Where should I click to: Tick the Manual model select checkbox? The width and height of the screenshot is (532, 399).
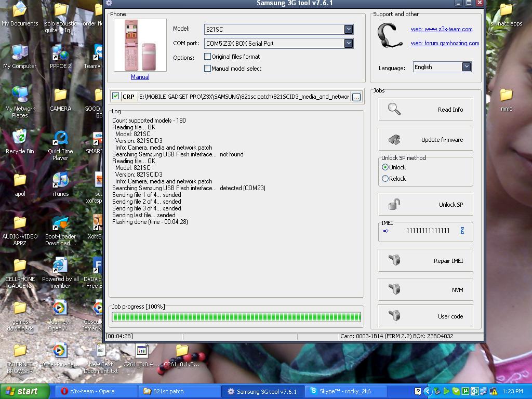207,68
